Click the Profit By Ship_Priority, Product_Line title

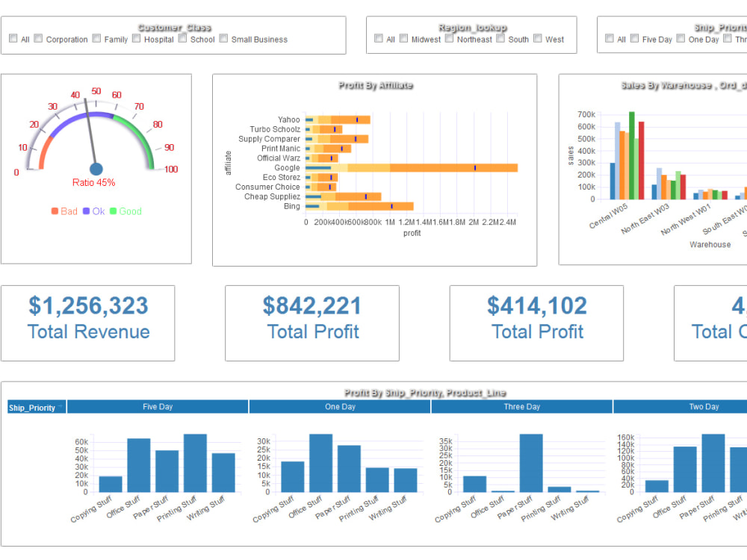click(x=425, y=393)
